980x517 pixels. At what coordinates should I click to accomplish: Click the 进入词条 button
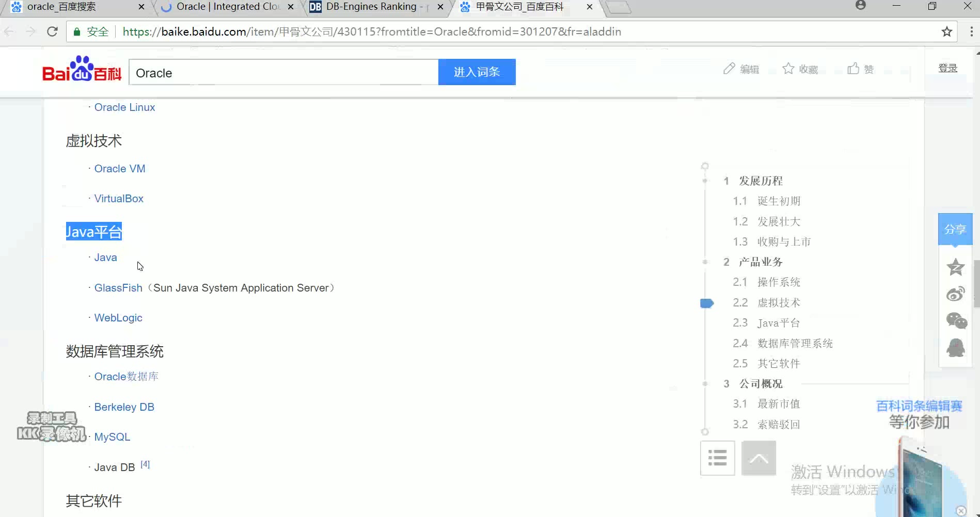tap(476, 72)
